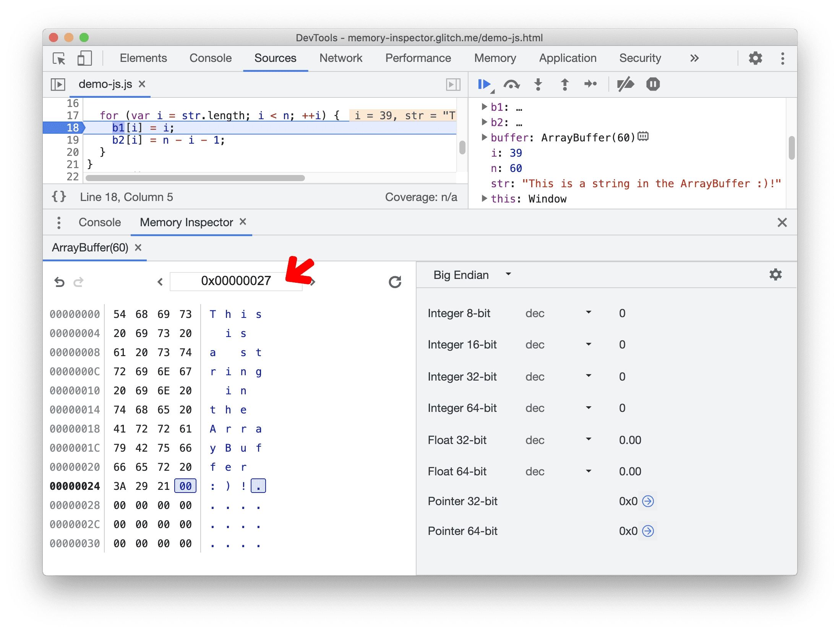Click the pause on exceptions icon
The height and width of the screenshot is (632, 840).
pyautogui.click(x=653, y=84)
